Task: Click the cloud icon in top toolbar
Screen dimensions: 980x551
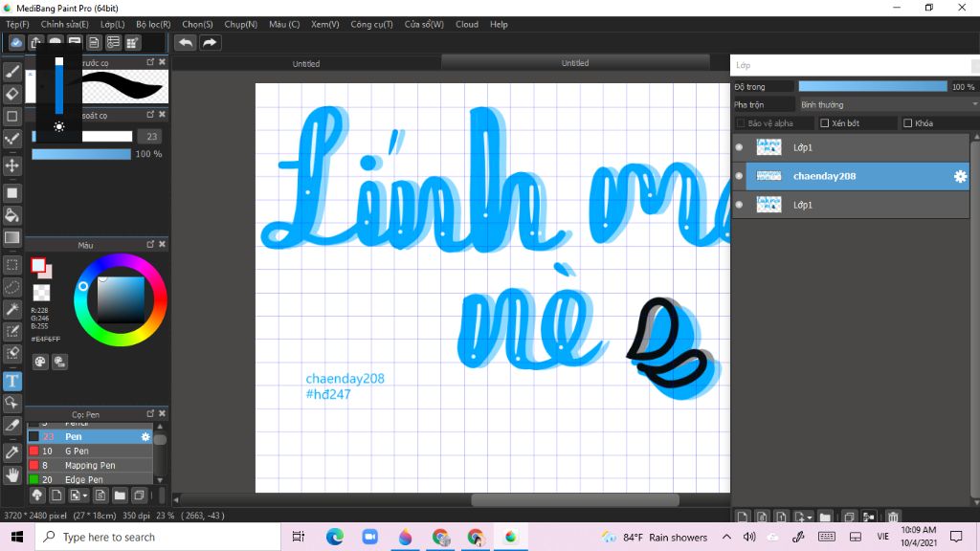Action: [x=16, y=42]
